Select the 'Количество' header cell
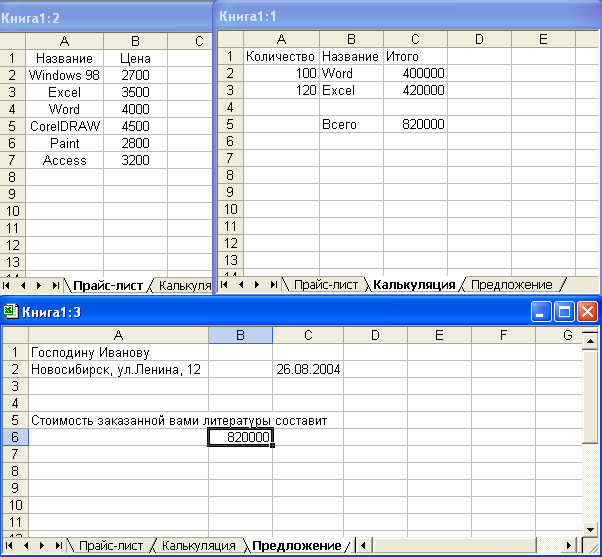The width and height of the screenshot is (602, 557). pos(281,56)
